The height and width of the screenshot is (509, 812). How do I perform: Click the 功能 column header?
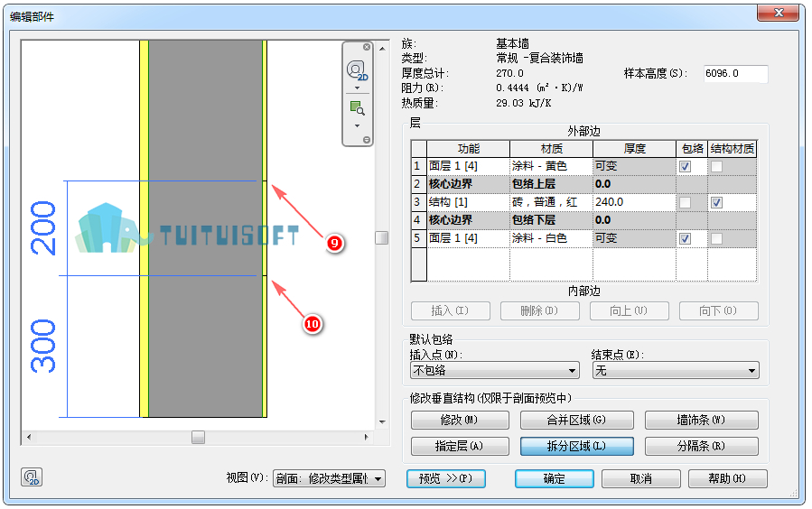(468, 149)
